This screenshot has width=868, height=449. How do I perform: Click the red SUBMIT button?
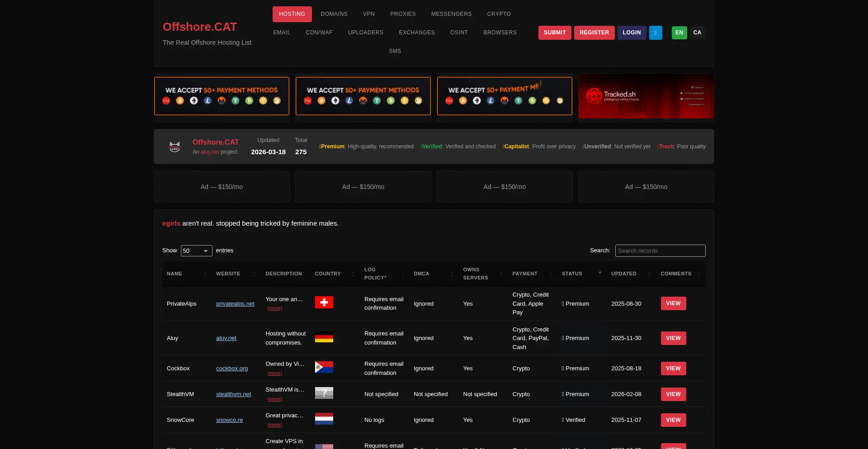(555, 33)
